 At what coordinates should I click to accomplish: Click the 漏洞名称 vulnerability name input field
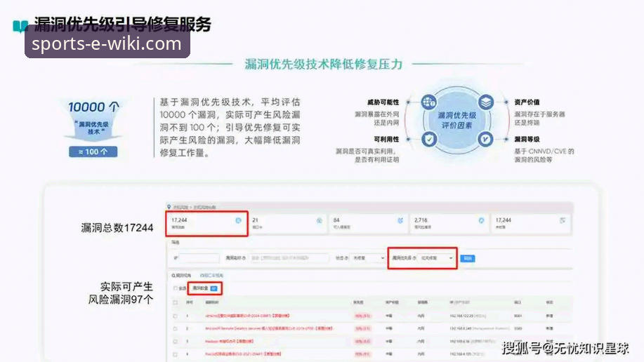(x=289, y=258)
